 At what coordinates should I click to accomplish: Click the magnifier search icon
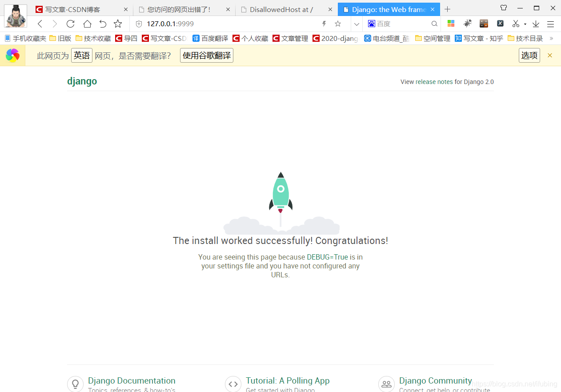435,24
